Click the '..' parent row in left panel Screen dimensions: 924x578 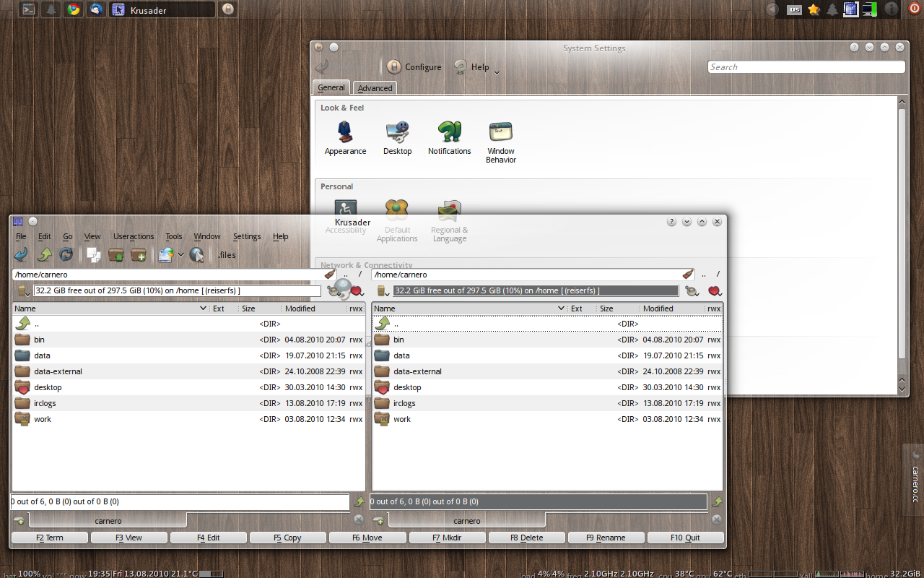(188, 324)
